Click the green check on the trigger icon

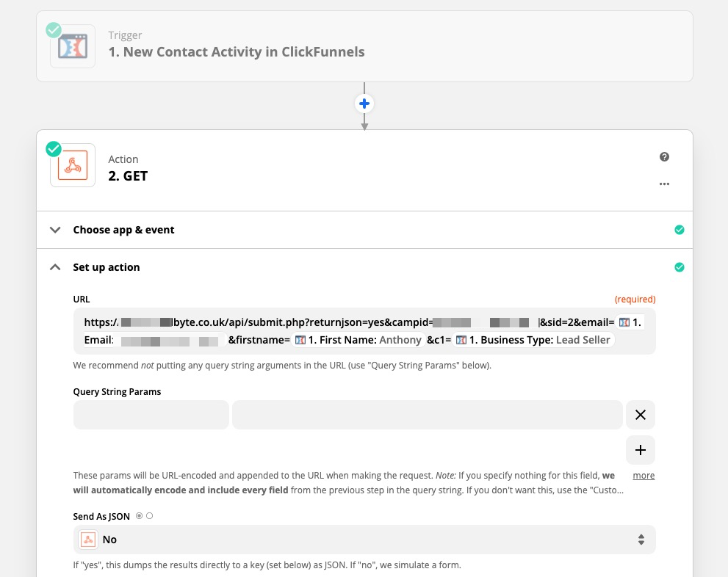(x=54, y=30)
